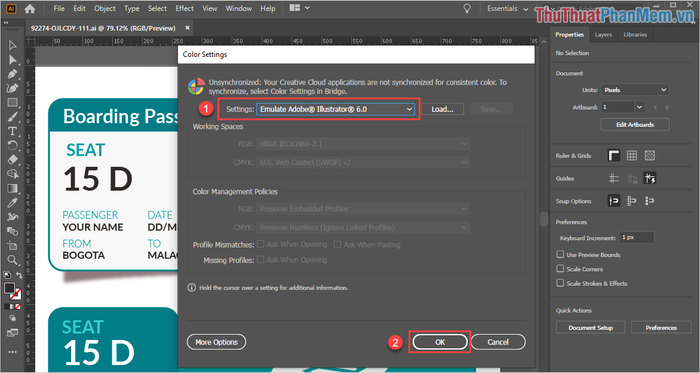Select the Symbol Sprayer tool
This screenshot has width=700, height=373.
coord(12,217)
